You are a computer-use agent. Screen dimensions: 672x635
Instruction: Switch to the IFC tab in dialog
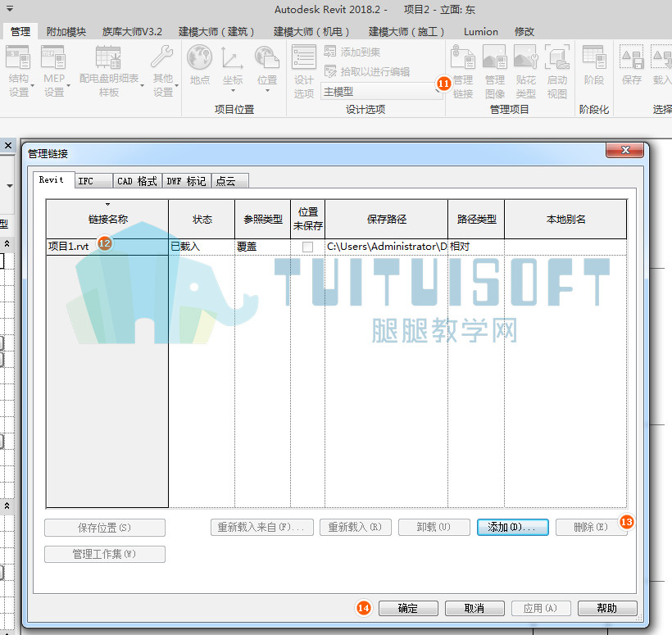click(94, 181)
